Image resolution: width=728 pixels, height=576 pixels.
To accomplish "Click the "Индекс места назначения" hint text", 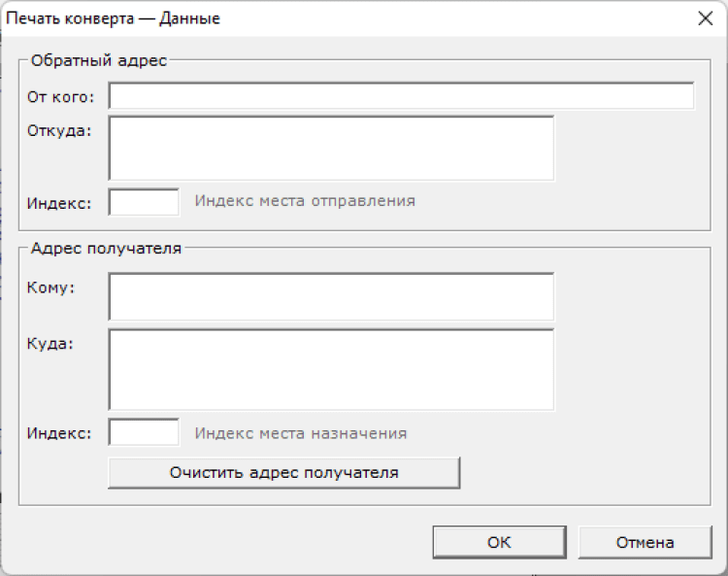I will (301, 433).
